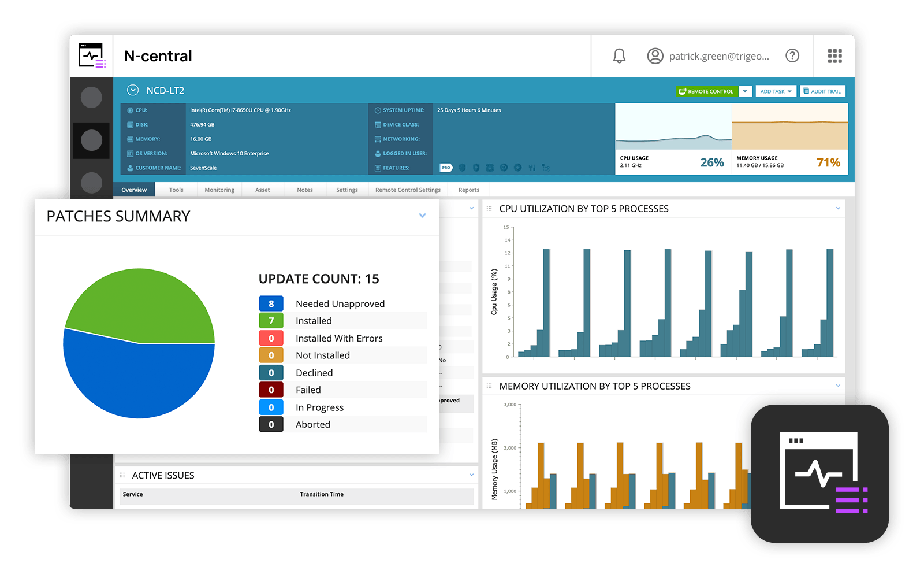Open the Remote Control Settings tab
Image resolution: width=924 pixels, height=578 pixels.
tap(408, 190)
